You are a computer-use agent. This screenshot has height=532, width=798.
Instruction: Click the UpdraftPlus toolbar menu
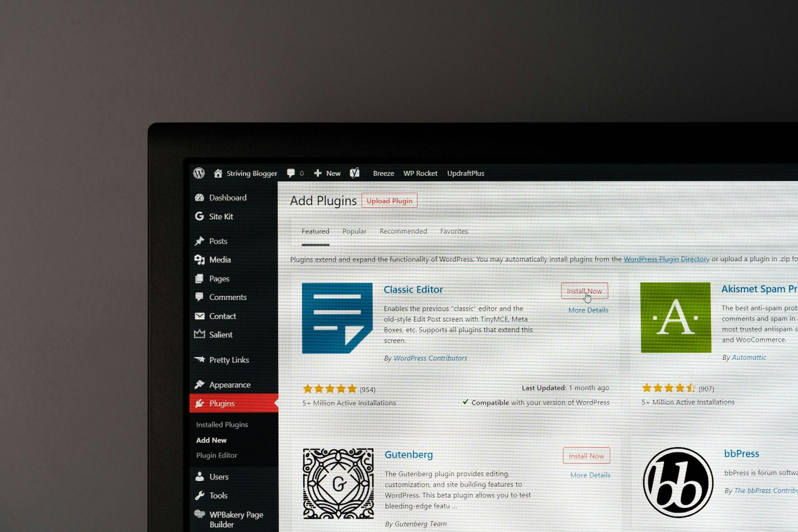[x=466, y=173]
